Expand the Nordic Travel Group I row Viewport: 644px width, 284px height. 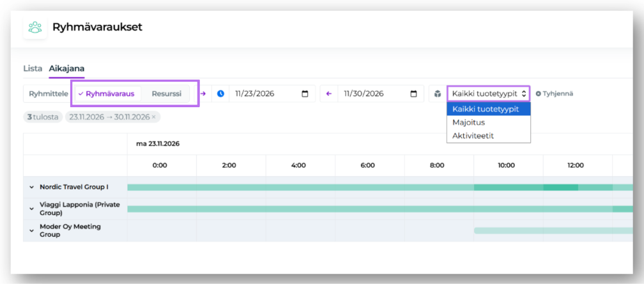coord(32,187)
